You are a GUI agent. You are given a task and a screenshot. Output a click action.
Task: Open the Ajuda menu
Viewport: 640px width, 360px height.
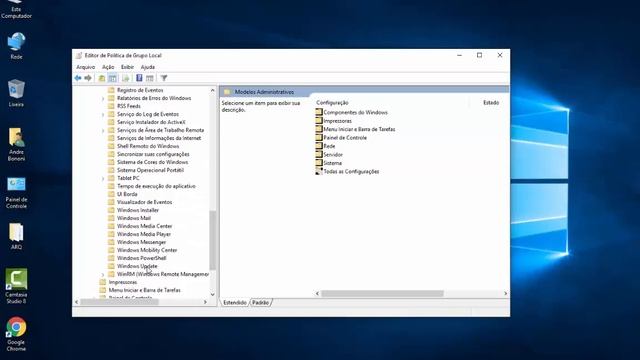[148, 67]
